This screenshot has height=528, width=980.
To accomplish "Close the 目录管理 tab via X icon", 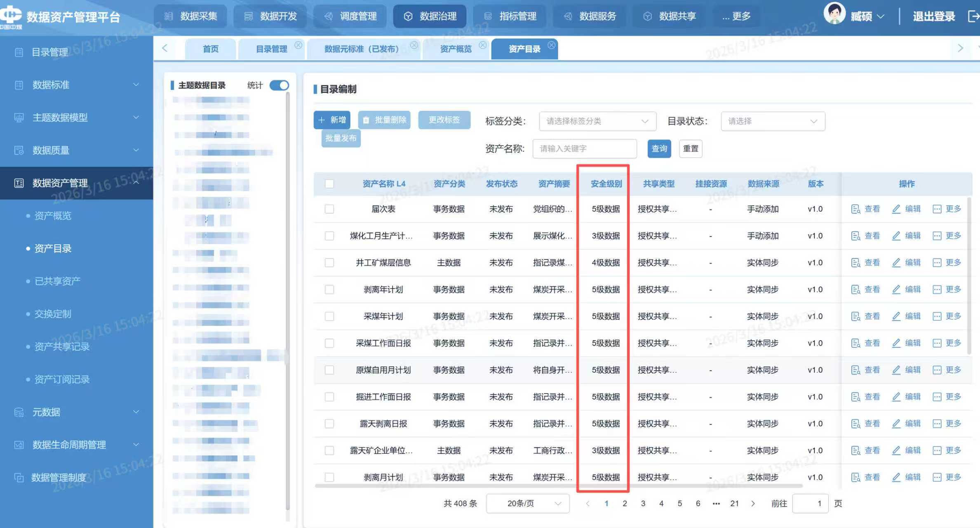I will [x=298, y=45].
